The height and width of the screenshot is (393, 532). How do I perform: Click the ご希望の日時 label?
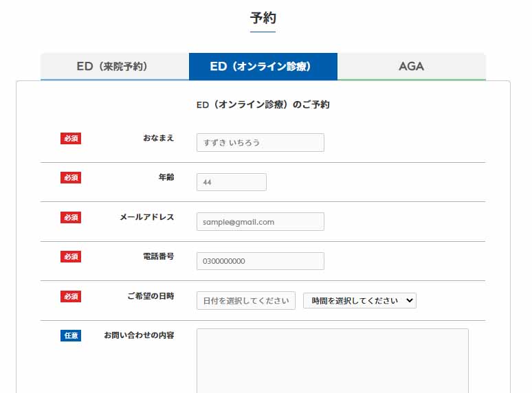151,296
